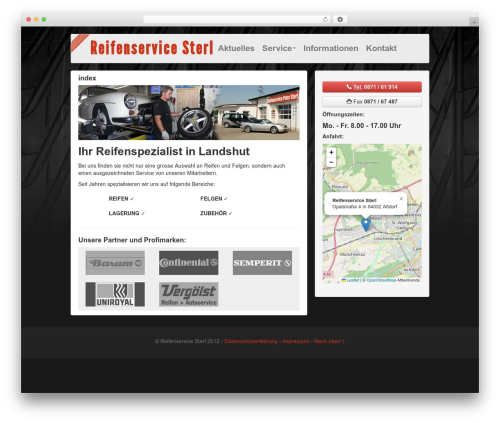Viewport: 500px width, 423px height.
Task: Open the Aktuelles menu item
Action: 236,48
